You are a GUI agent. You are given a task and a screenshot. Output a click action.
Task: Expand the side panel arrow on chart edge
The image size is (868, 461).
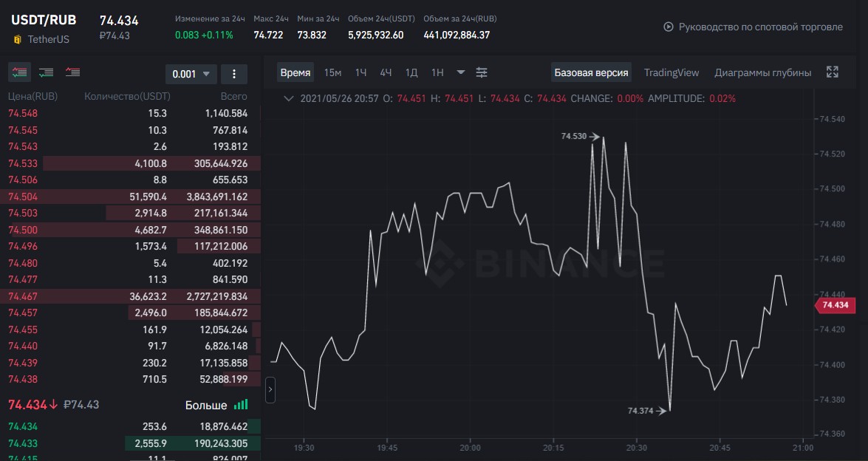[x=270, y=389]
